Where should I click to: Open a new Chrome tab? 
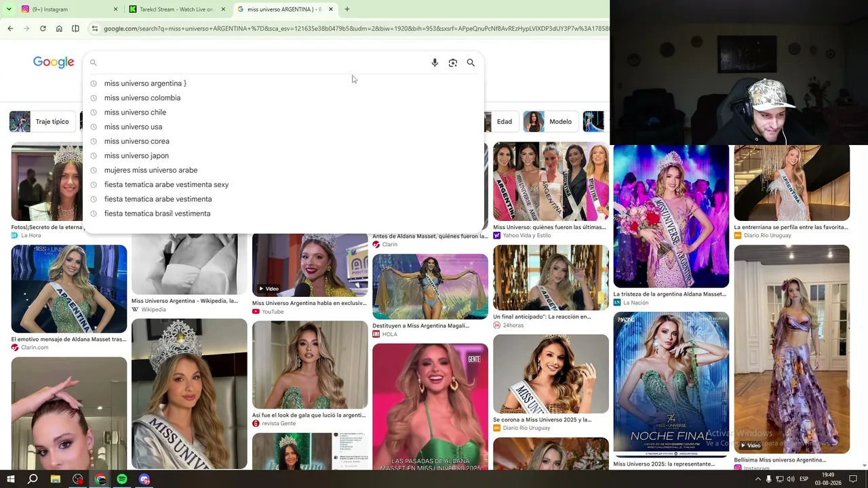[347, 9]
